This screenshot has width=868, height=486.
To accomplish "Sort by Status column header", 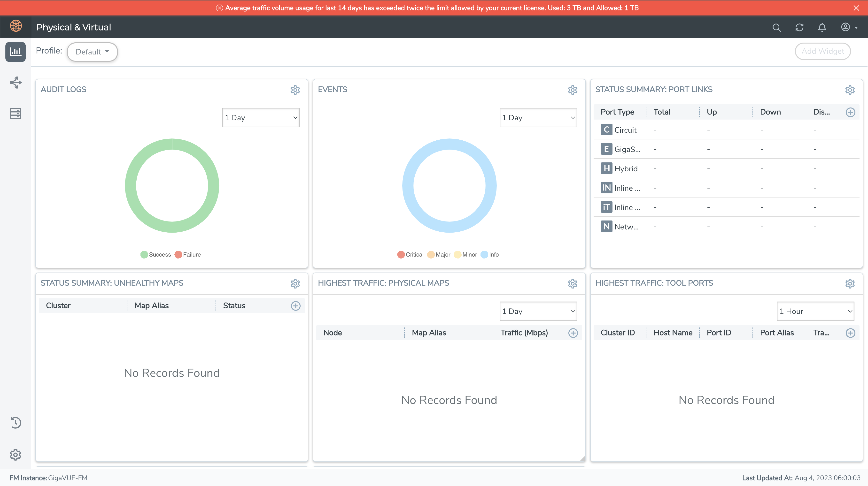I will tap(234, 306).
